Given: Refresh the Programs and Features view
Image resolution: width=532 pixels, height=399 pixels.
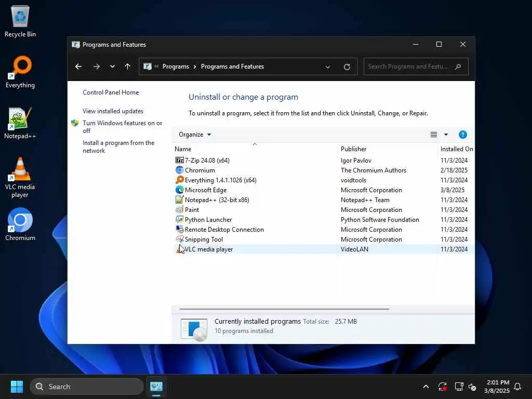Looking at the screenshot, I should click(x=347, y=67).
